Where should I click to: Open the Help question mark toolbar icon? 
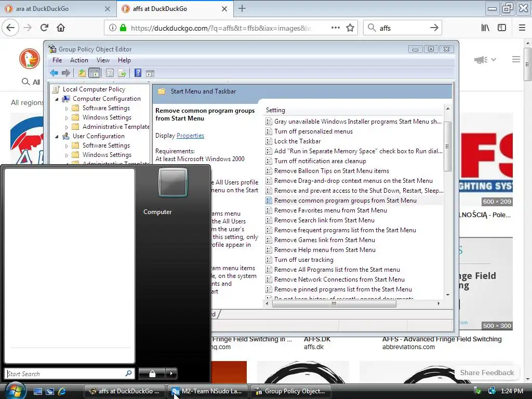(138, 73)
